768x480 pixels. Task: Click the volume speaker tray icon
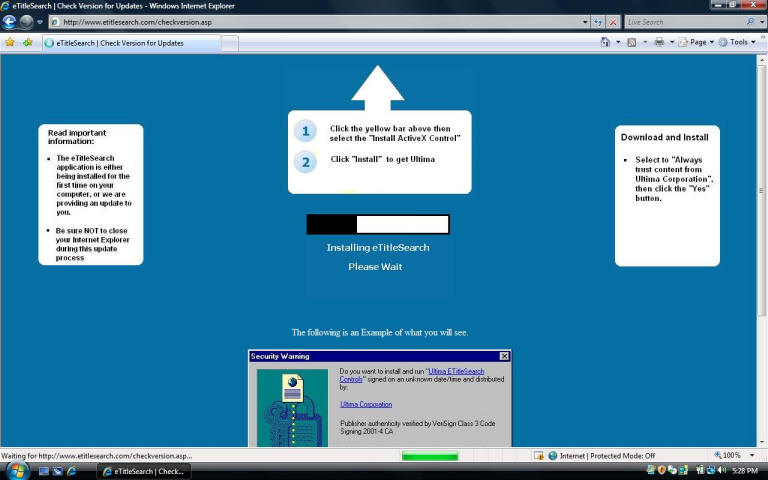(721, 471)
